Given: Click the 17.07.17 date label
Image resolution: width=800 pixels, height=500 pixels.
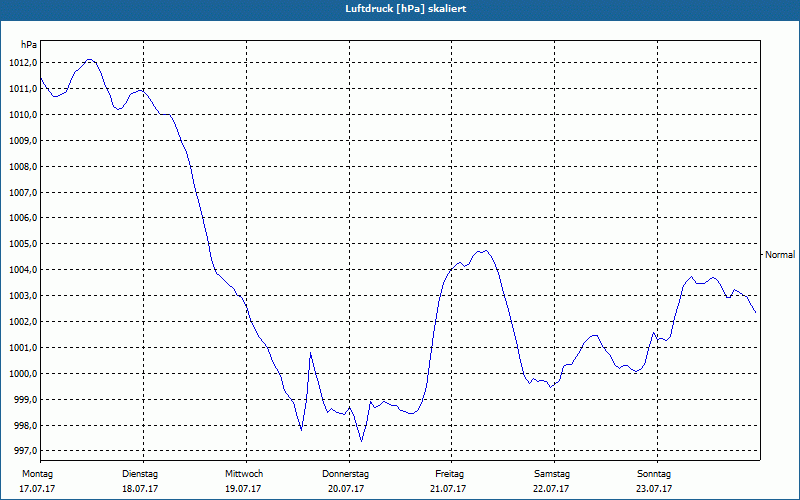Looking at the screenshot, I should (x=37, y=489).
